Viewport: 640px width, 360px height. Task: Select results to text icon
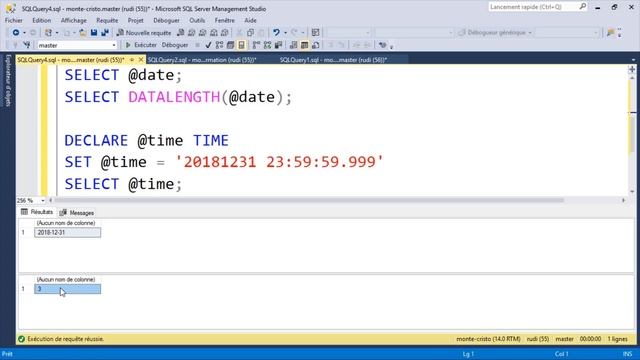tap(293, 45)
